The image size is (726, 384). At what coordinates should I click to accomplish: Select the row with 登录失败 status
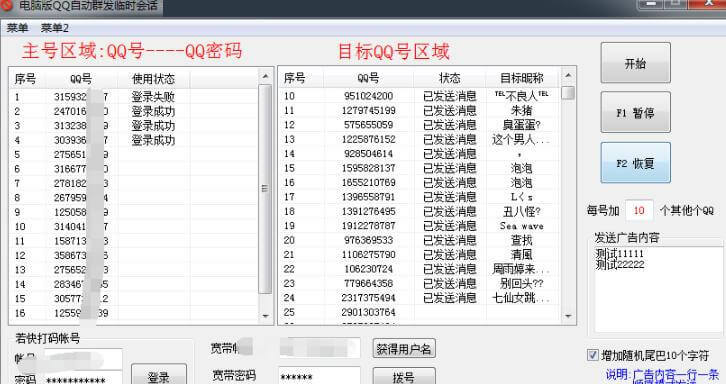134,97
